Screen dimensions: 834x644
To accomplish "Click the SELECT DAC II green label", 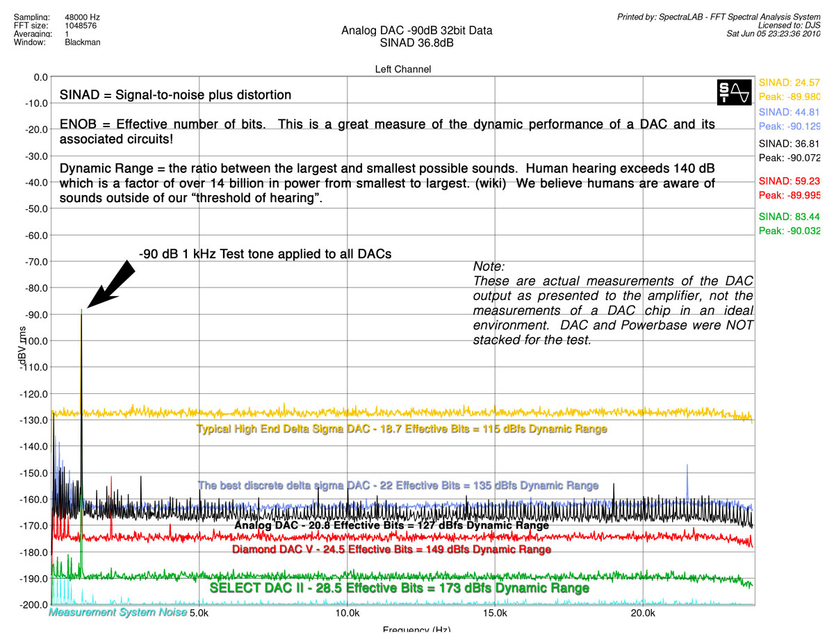I will click(400, 588).
